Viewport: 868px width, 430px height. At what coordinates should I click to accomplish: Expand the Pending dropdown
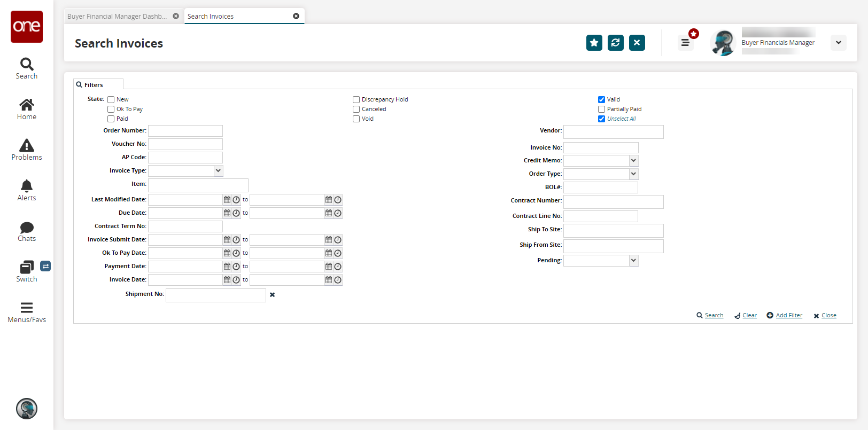633,261
